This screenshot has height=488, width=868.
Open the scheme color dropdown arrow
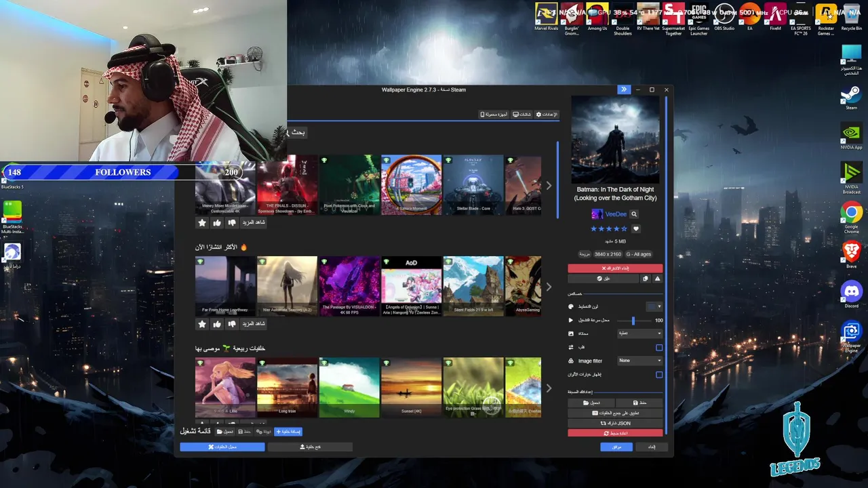pos(659,306)
